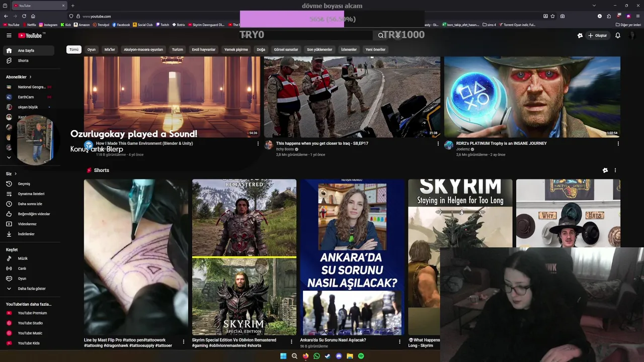The image size is (644, 362).
Task: Open options for the tattoo pen short
Action: click(x=183, y=342)
